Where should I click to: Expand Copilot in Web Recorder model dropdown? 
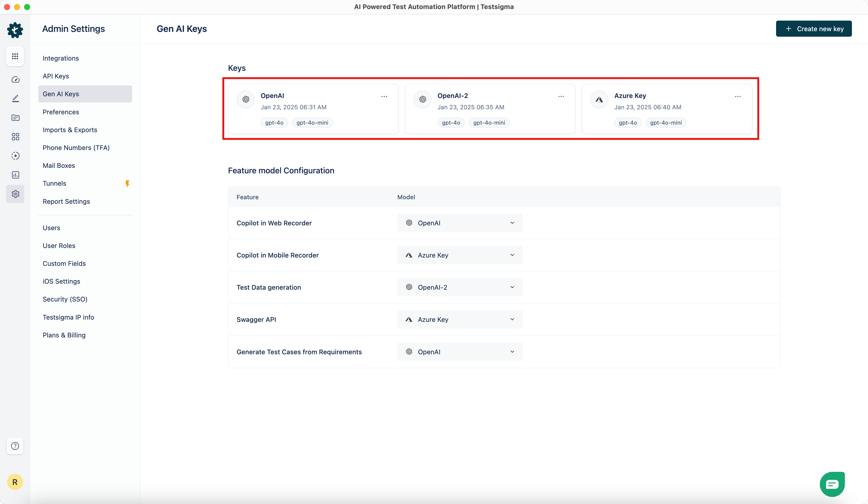pyautogui.click(x=459, y=223)
